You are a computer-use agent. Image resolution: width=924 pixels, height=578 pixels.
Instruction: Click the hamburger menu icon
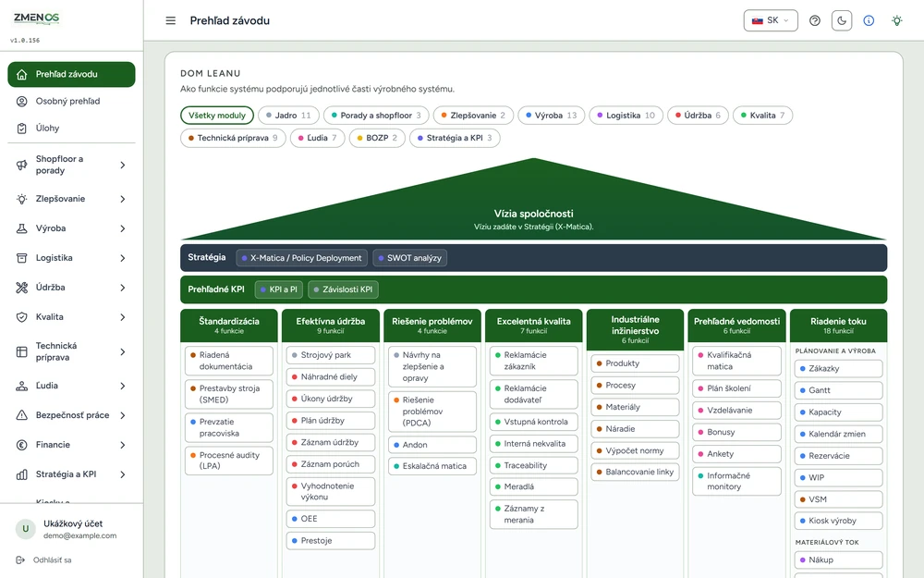(x=170, y=20)
